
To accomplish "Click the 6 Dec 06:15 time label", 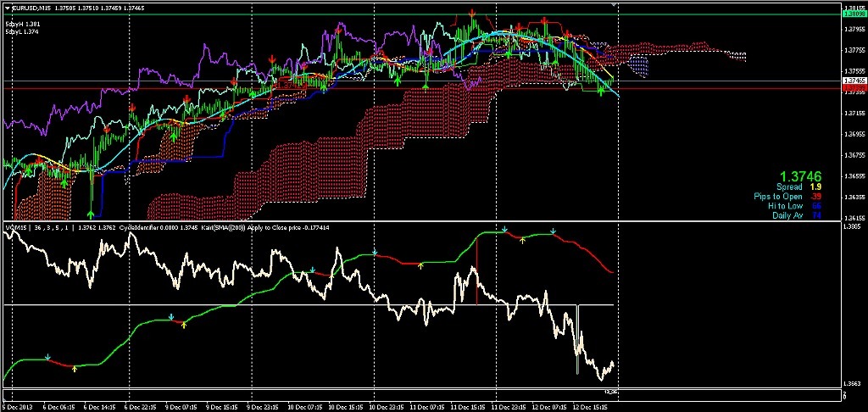I will [60, 407].
